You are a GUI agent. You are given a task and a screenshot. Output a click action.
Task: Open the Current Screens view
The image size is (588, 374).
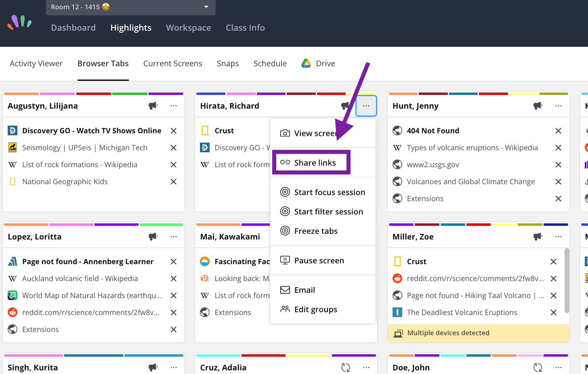tap(173, 63)
